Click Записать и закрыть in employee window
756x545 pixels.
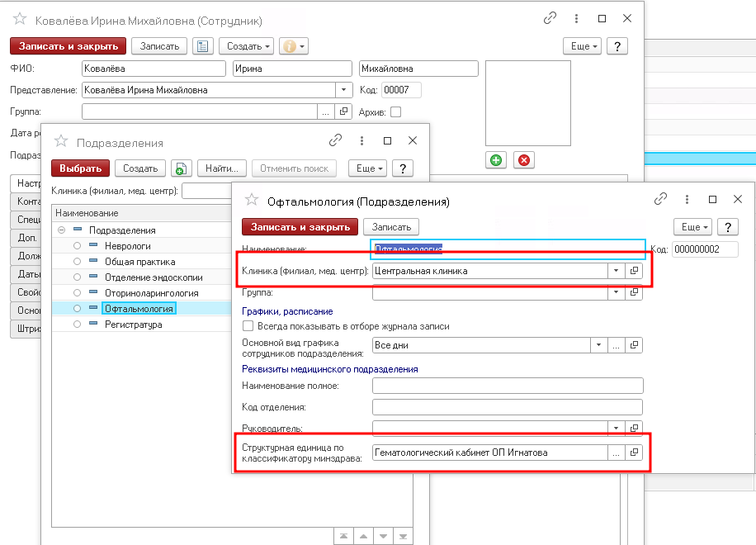[x=68, y=46]
